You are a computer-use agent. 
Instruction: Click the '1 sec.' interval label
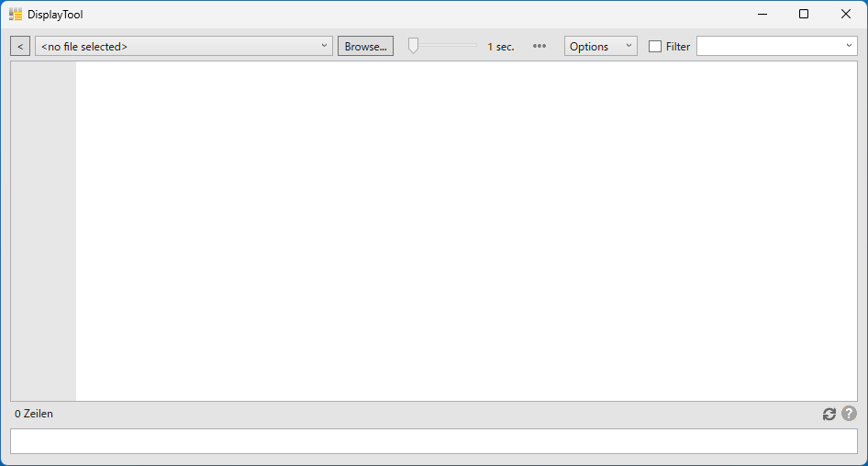click(501, 46)
